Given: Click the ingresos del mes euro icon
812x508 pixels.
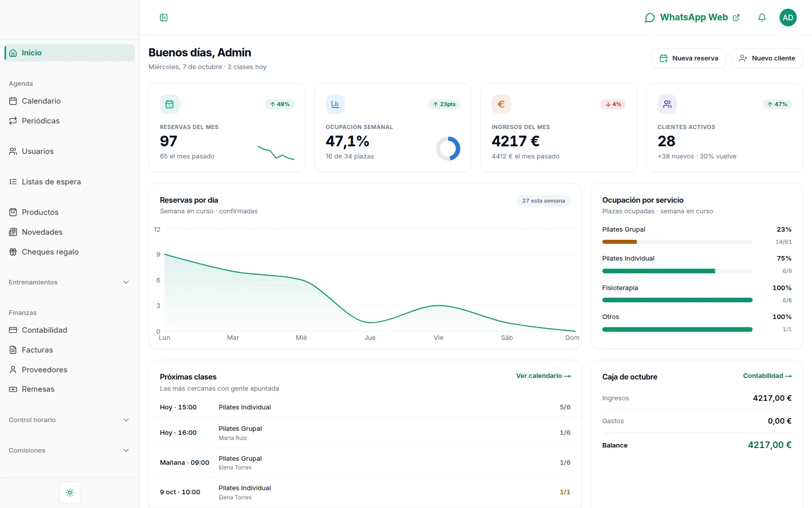Looking at the screenshot, I should click(x=501, y=104).
